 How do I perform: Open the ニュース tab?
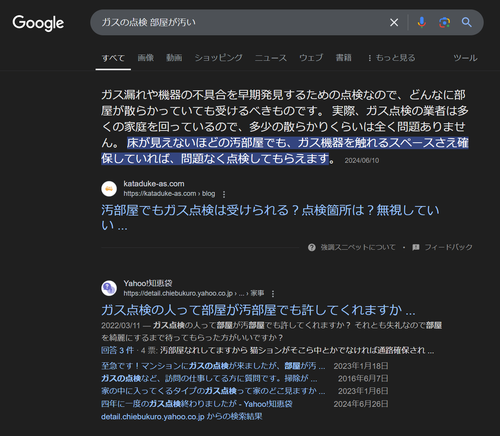click(271, 58)
